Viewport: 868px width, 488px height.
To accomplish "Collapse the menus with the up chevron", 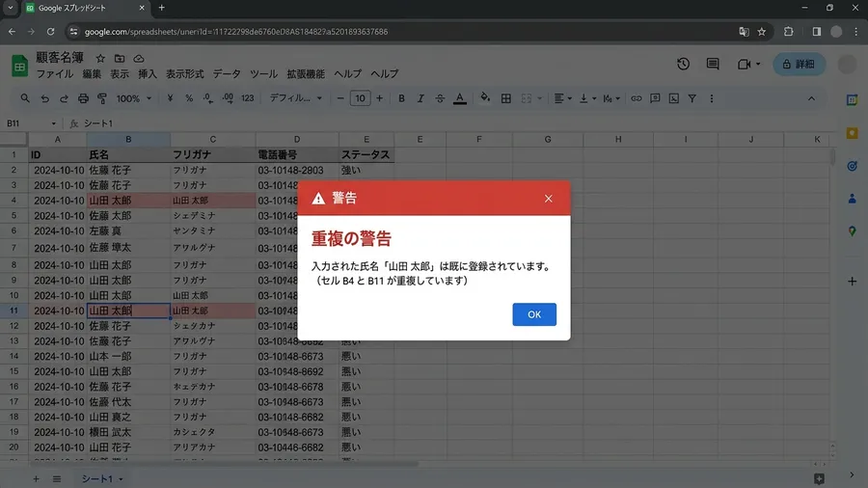I will coord(811,98).
